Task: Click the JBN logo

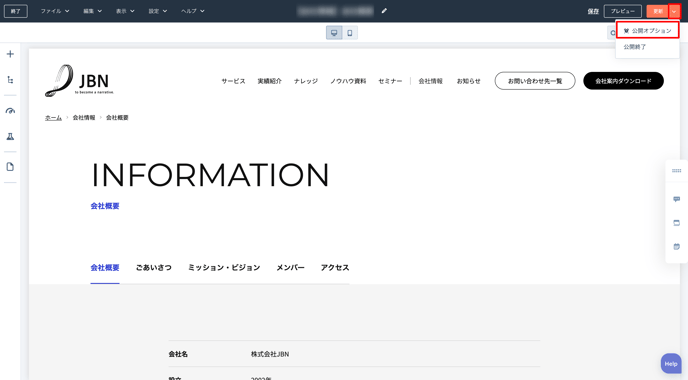Action: (x=79, y=81)
